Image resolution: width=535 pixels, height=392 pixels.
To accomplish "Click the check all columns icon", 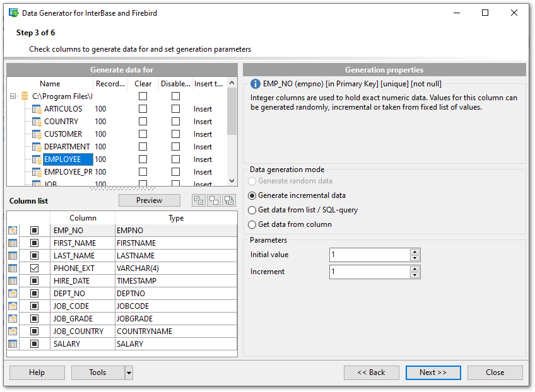I will point(199,200).
